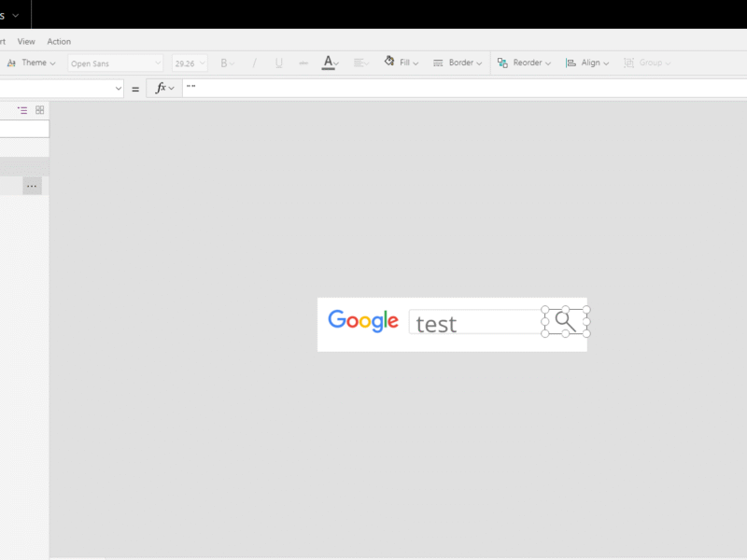The width and height of the screenshot is (747, 560).
Task: Switch to tree view of screens
Action: point(22,110)
